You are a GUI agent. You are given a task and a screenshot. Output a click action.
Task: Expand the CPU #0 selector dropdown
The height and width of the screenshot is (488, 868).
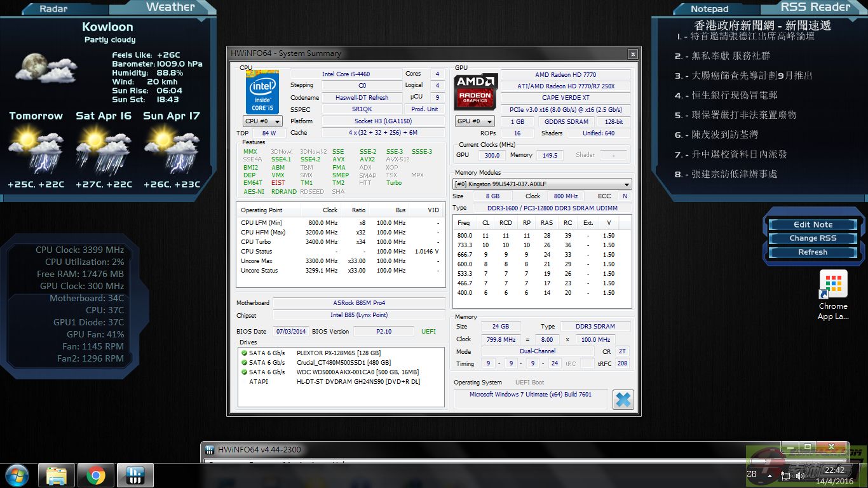click(x=262, y=121)
